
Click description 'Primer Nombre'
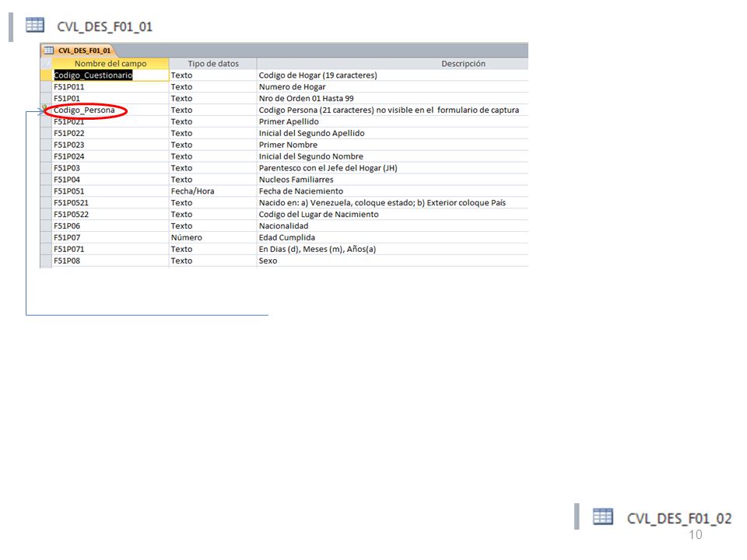point(288,145)
